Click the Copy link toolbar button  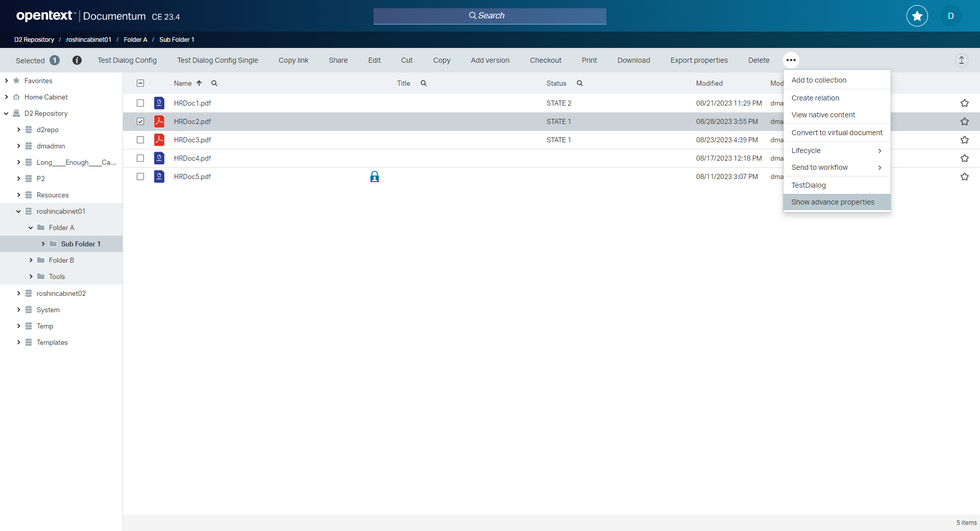click(x=293, y=60)
